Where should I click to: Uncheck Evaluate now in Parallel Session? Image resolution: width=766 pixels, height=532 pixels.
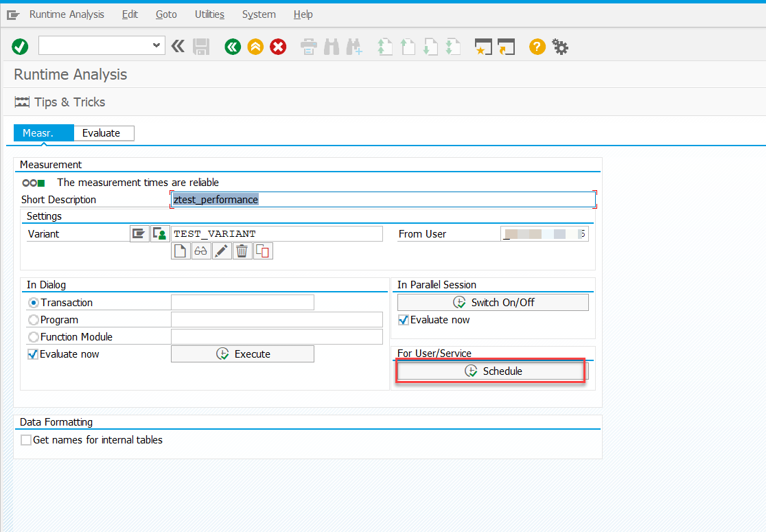pos(403,320)
